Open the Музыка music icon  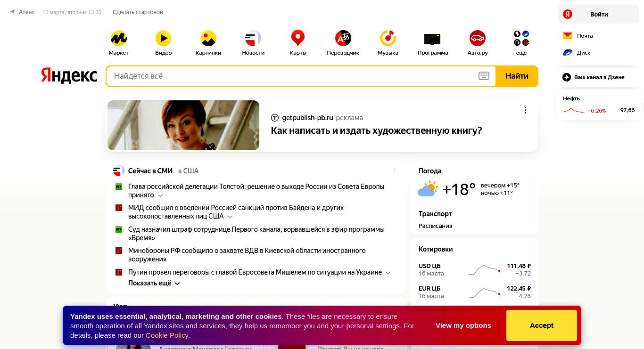(x=388, y=38)
